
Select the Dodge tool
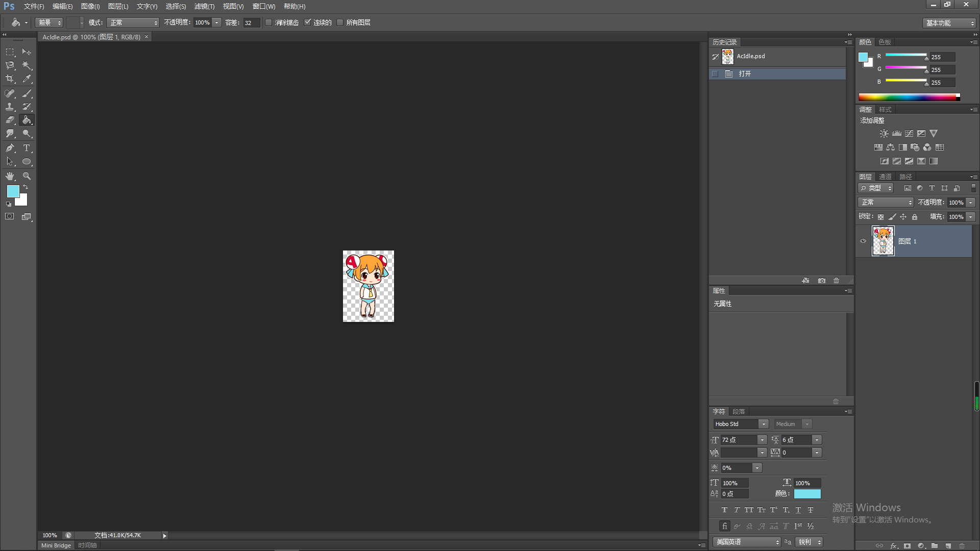click(27, 133)
